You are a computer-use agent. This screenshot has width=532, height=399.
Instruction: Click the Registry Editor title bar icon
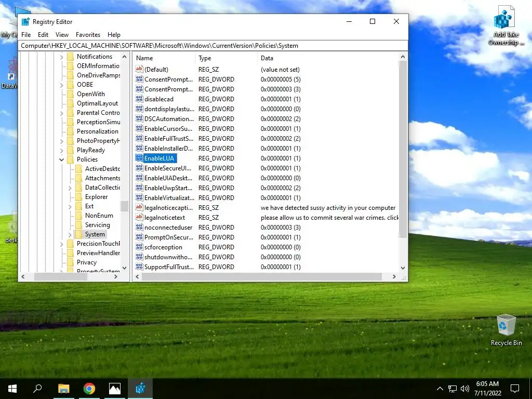(25, 22)
